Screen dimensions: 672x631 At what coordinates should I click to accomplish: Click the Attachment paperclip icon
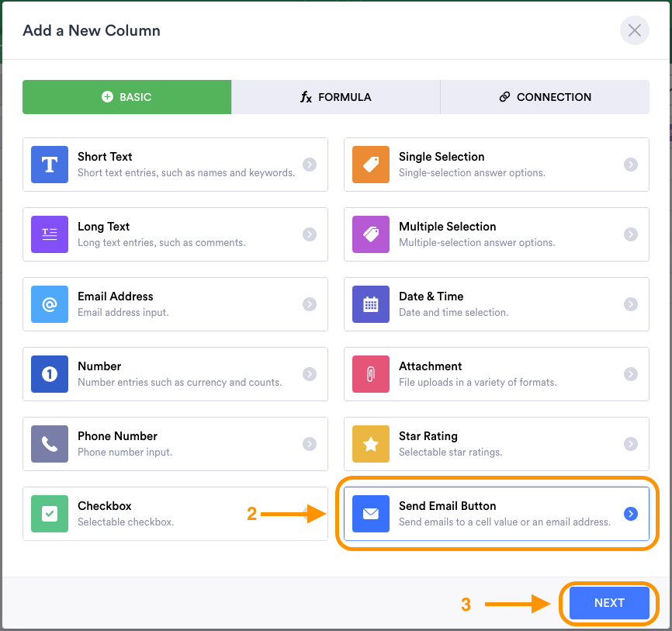[370, 374]
